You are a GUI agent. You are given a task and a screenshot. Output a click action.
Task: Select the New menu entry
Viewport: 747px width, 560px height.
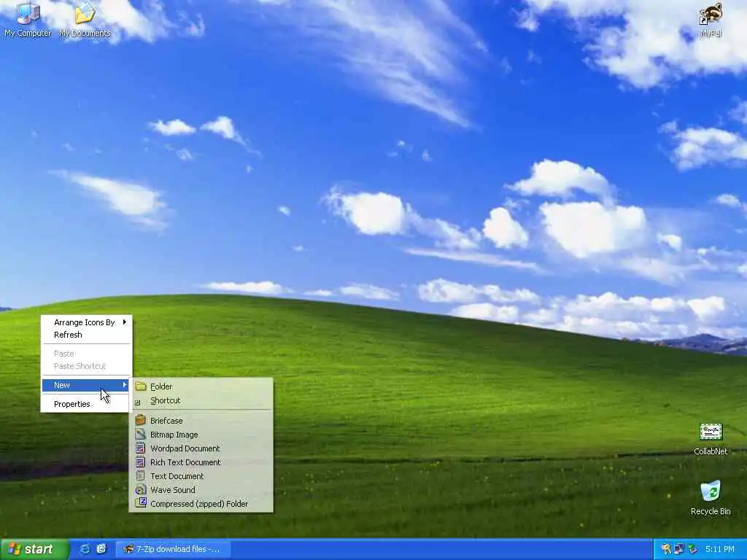[x=86, y=385]
